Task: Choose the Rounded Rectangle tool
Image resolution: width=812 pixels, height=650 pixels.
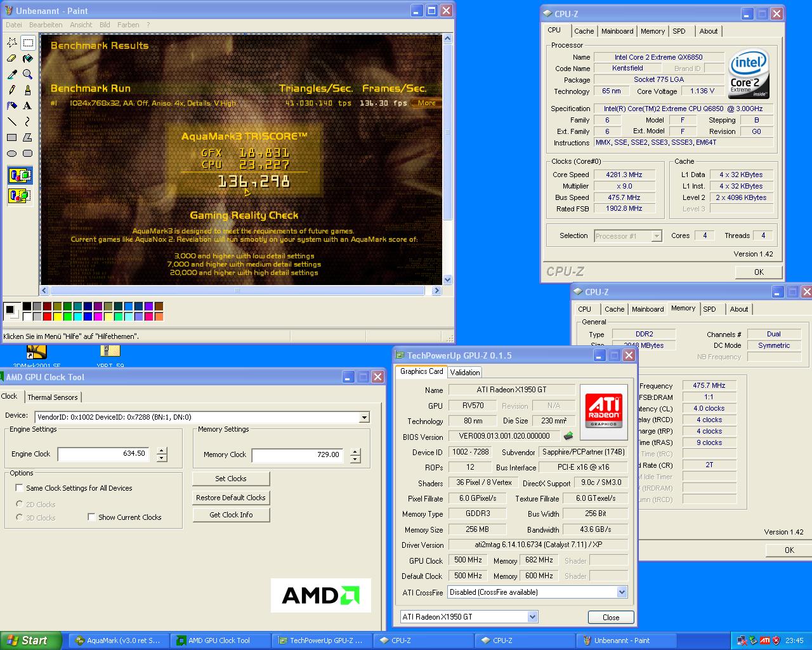Action: (x=28, y=153)
